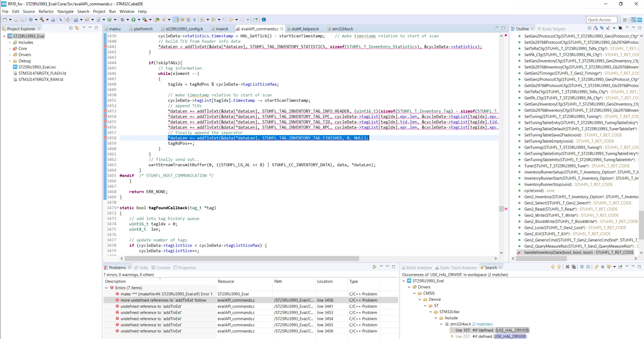
Task: Open the blue information icon in toolbar
Action: coord(264,19)
